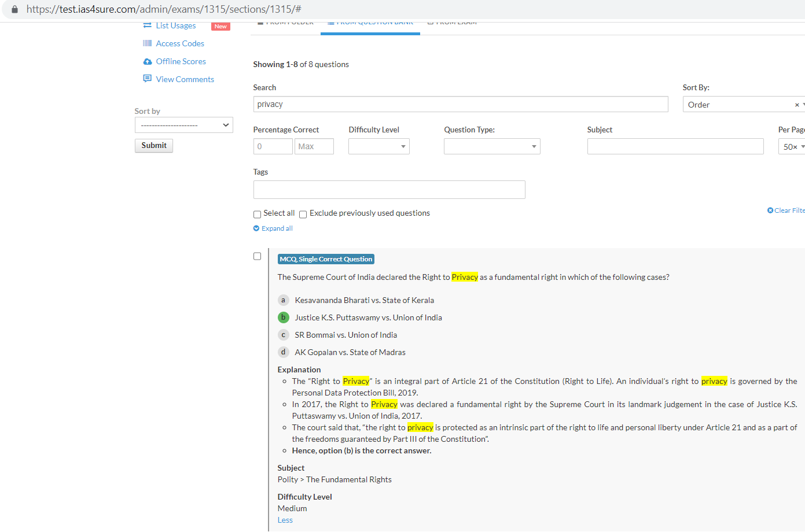805x532 pixels.
Task: Switch to the From Exam tab
Action: [452, 23]
